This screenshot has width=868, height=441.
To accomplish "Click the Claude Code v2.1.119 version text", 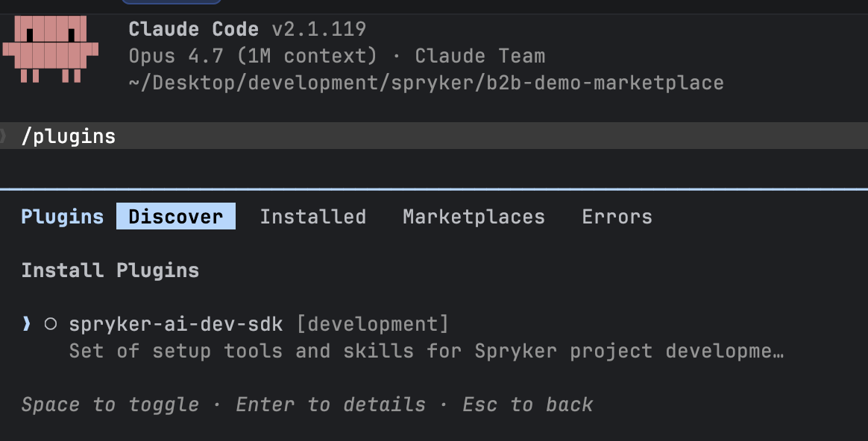I will [x=248, y=29].
